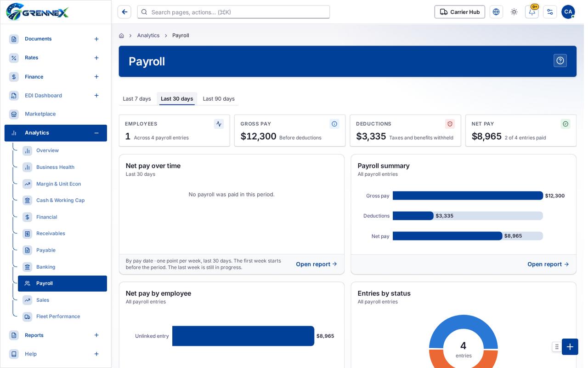Click the Unlinked entry bar
The width and height of the screenshot is (588, 368).
click(x=243, y=336)
